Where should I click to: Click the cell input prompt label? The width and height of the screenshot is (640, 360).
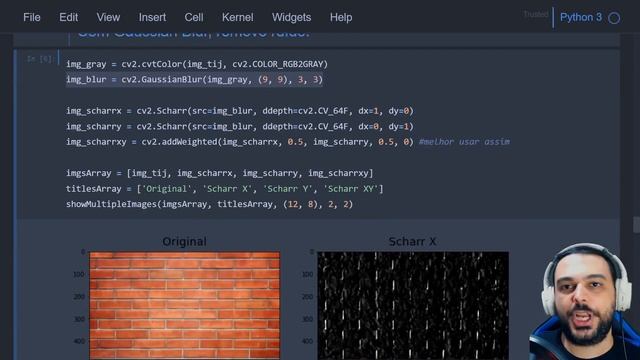(40, 59)
